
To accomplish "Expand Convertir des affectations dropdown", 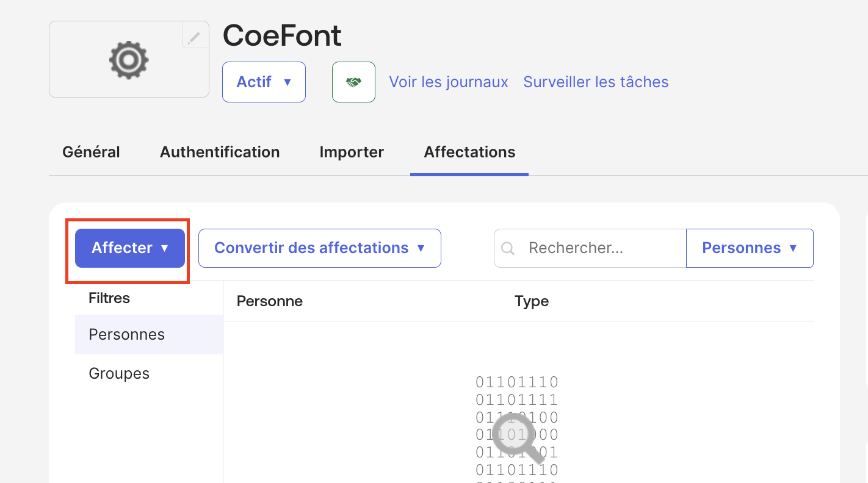I will pyautogui.click(x=320, y=248).
